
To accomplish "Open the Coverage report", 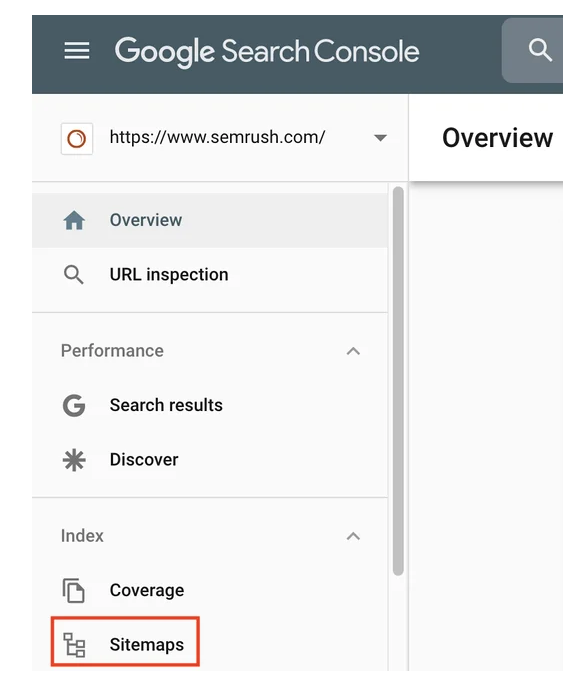I will pos(210,590).
